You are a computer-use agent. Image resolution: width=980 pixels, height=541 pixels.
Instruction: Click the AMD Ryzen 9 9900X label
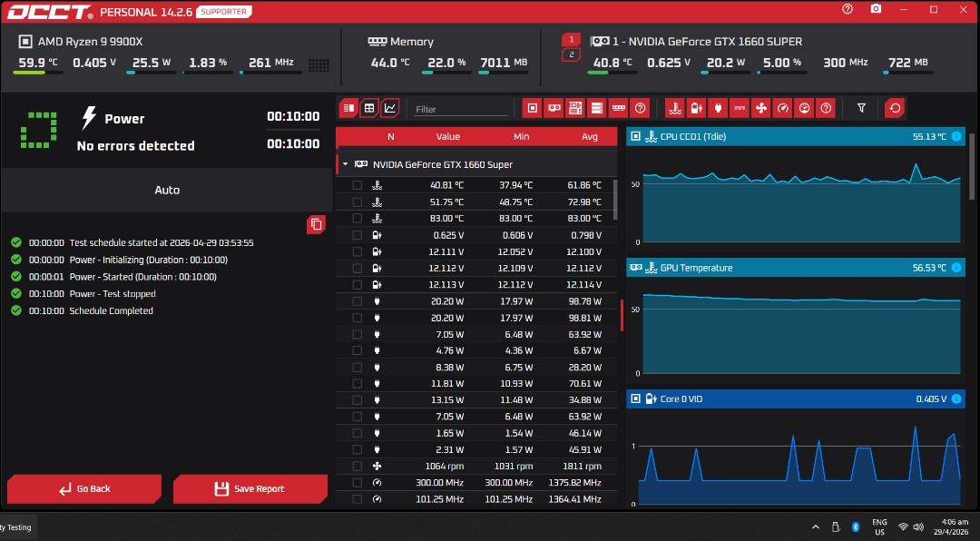90,41
